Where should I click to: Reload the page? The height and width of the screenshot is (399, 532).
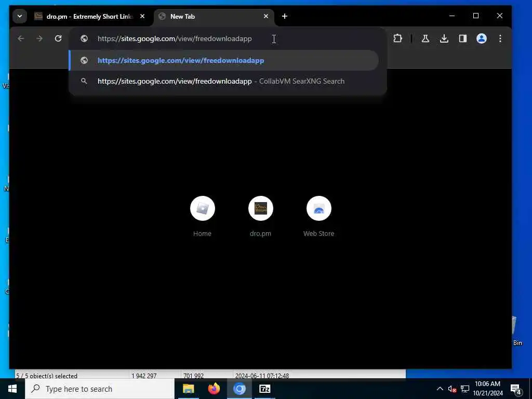click(58, 38)
